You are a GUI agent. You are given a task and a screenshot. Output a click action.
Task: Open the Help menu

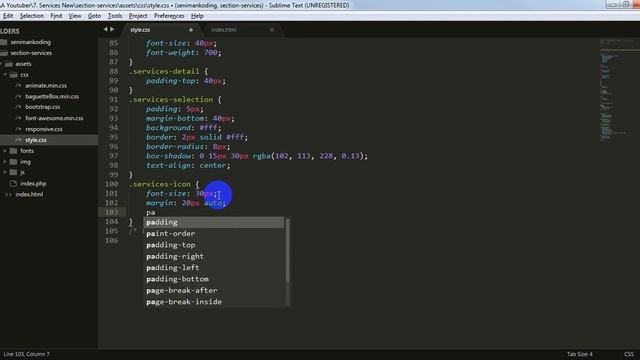(x=197, y=16)
